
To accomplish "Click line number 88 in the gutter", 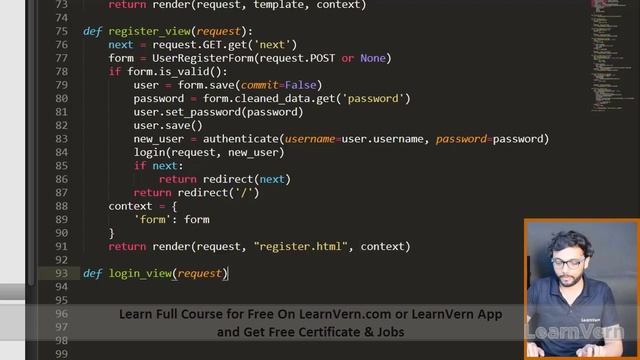I will (62, 207).
